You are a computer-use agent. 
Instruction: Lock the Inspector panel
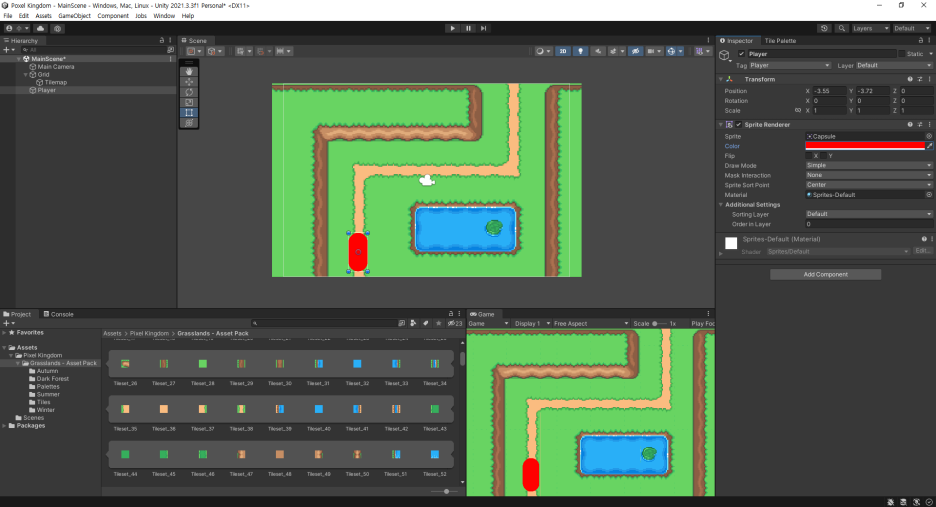(x=920, y=41)
